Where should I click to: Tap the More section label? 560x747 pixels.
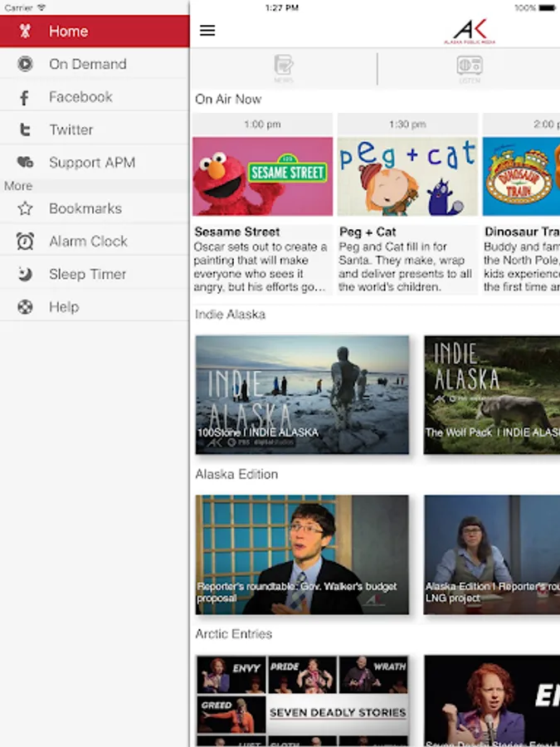coord(18,186)
